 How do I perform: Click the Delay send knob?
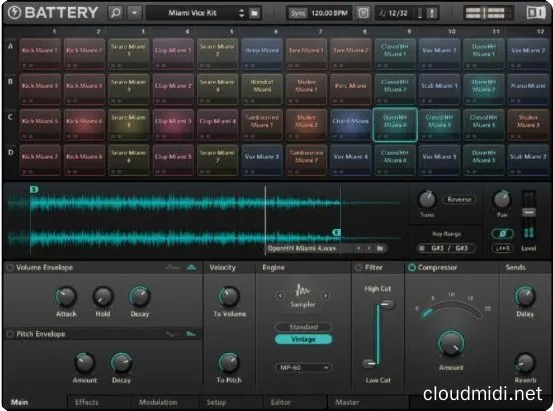coord(525,297)
